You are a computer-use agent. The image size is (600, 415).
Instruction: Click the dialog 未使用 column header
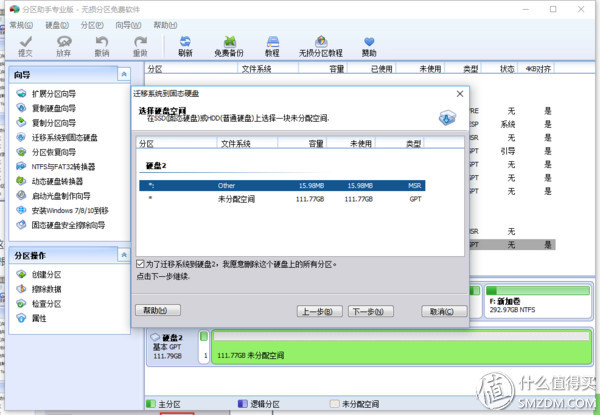coord(351,144)
